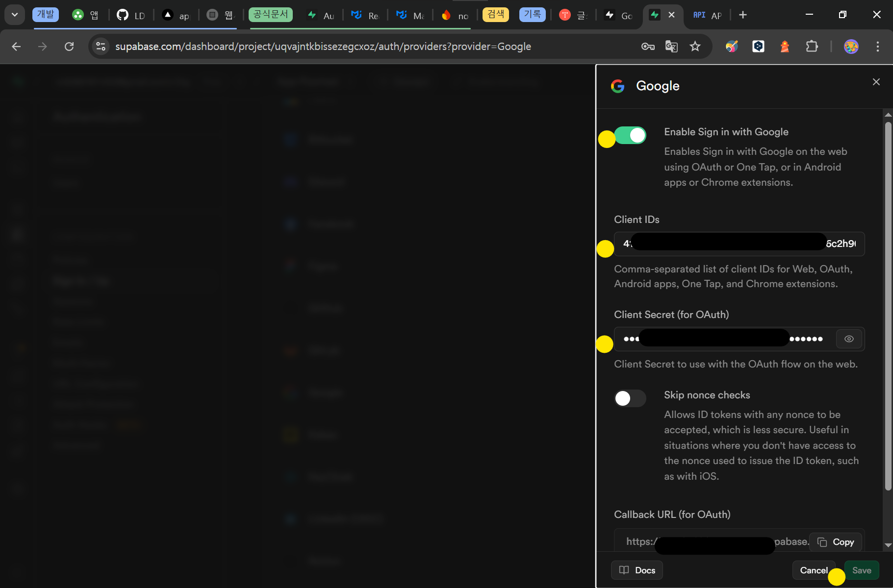Click the address bar URL
The height and width of the screenshot is (588, 893).
[x=323, y=47]
